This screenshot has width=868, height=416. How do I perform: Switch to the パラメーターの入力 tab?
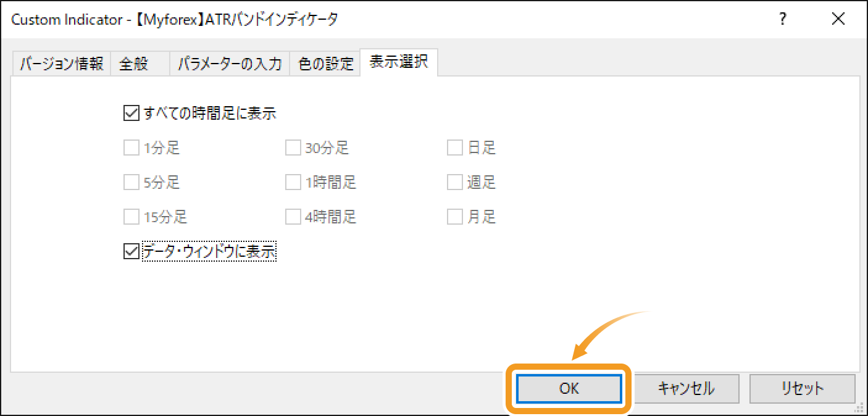pyautogui.click(x=230, y=62)
